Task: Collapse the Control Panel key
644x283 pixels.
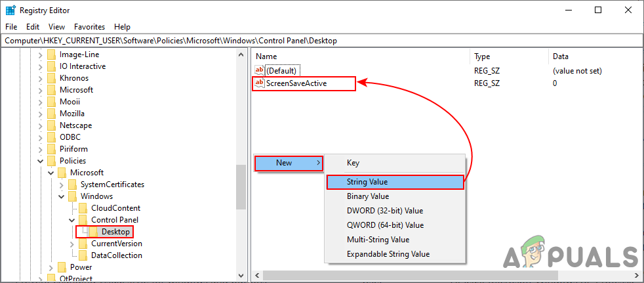Action: [72, 220]
